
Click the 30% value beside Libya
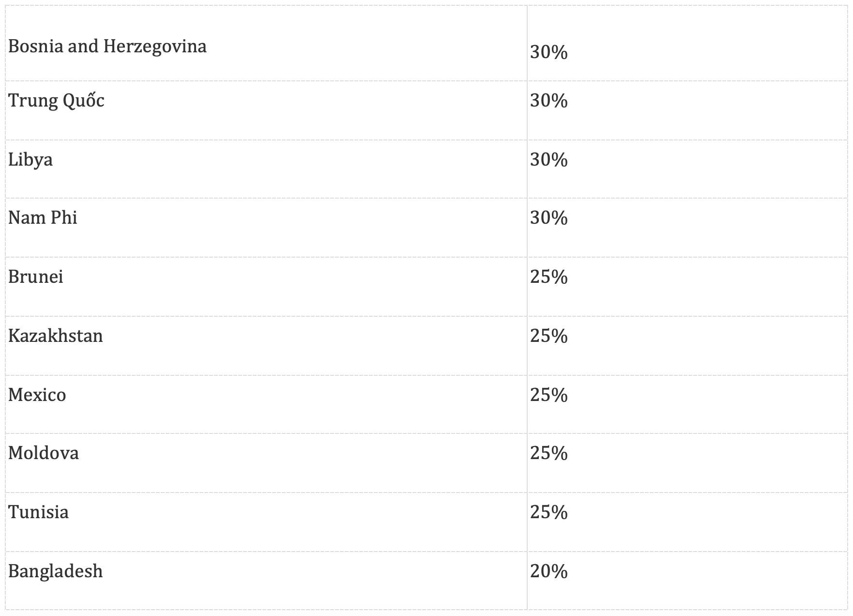coord(548,160)
